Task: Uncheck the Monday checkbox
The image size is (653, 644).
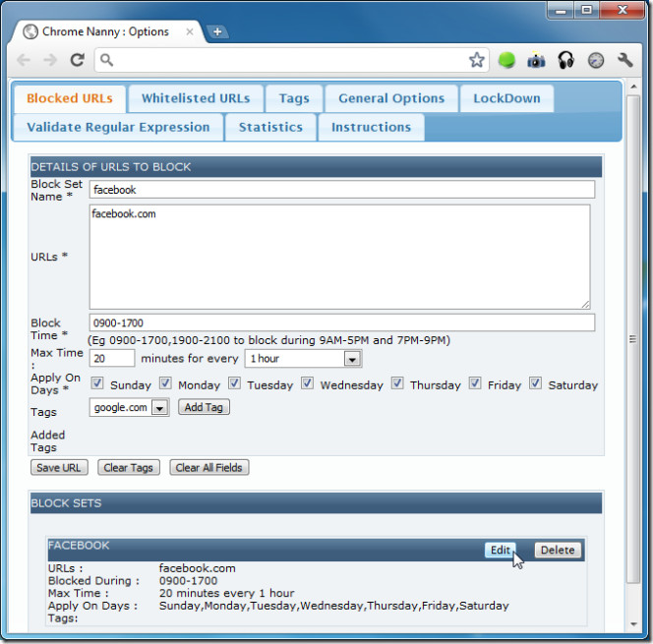Action: (x=166, y=383)
